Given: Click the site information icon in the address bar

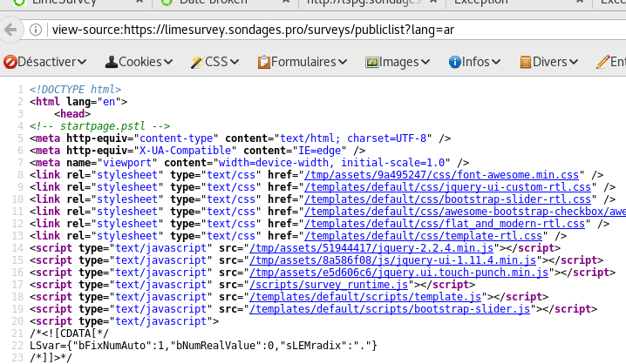Looking at the screenshot, I should pos(35,30).
